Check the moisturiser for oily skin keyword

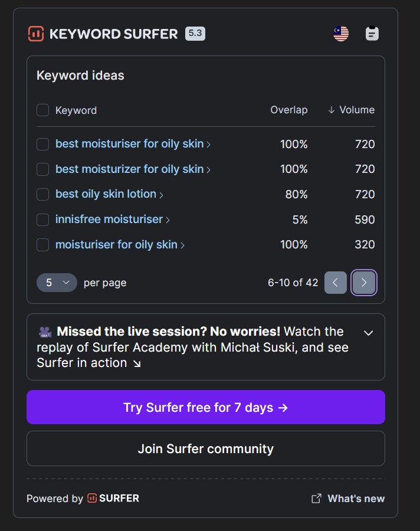click(x=42, y=244)
